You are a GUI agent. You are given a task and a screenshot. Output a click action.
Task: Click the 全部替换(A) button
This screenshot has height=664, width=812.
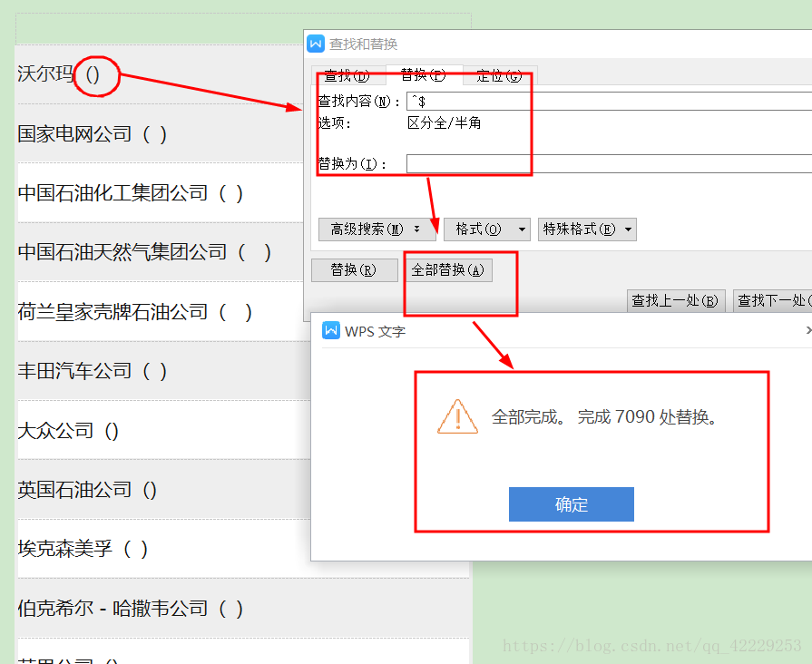(x=448, y=269)
